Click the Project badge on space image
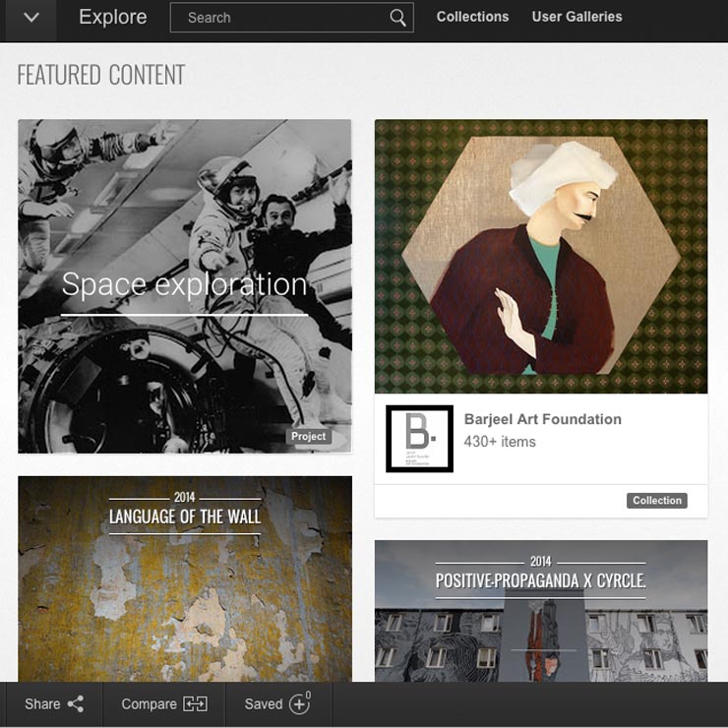 coord(308,437)
